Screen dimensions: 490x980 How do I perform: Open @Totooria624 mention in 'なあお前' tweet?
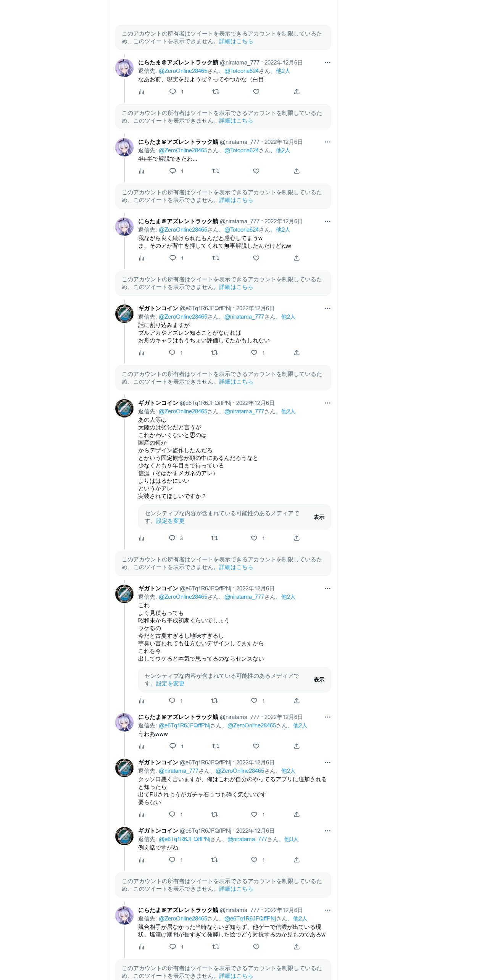point(242,71)
